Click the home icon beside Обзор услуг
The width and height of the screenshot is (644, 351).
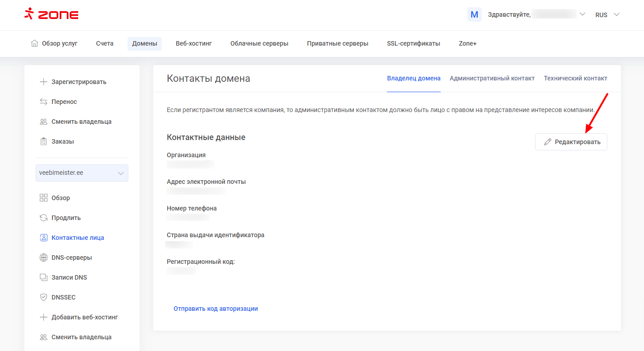pyautogui.click(x=34, y=43)
